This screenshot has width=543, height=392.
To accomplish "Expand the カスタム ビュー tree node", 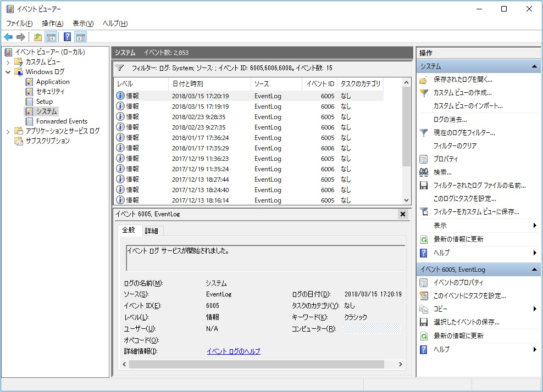I will click(8, 63).
